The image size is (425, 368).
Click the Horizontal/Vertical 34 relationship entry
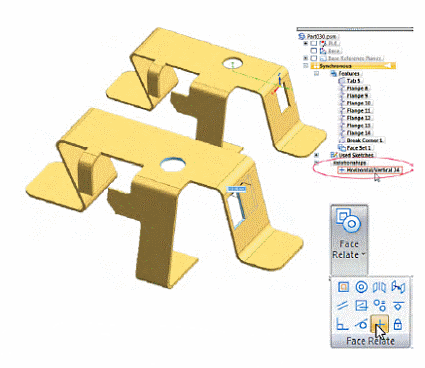point(370,170)
